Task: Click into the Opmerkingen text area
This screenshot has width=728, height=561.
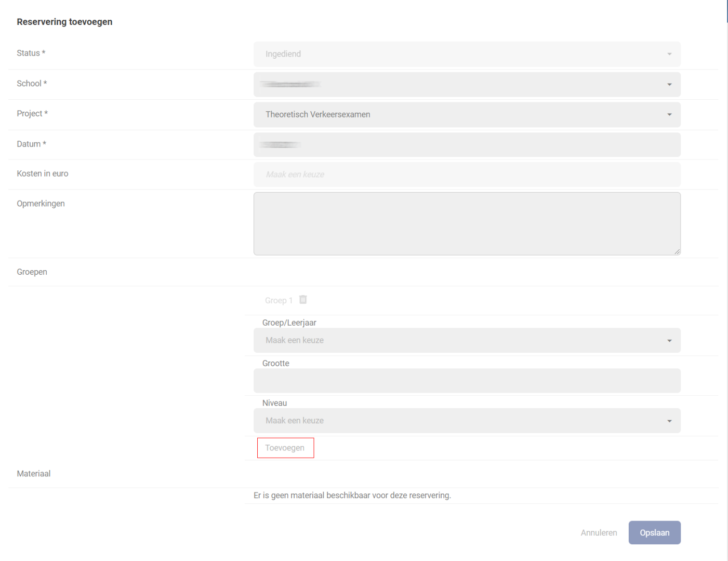Action: click(x=467, y=224)
